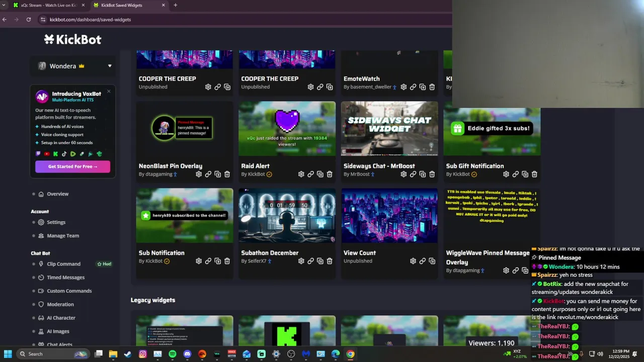Click the KickBot logo
644x362 pixels.
click(x=72, y=39)
